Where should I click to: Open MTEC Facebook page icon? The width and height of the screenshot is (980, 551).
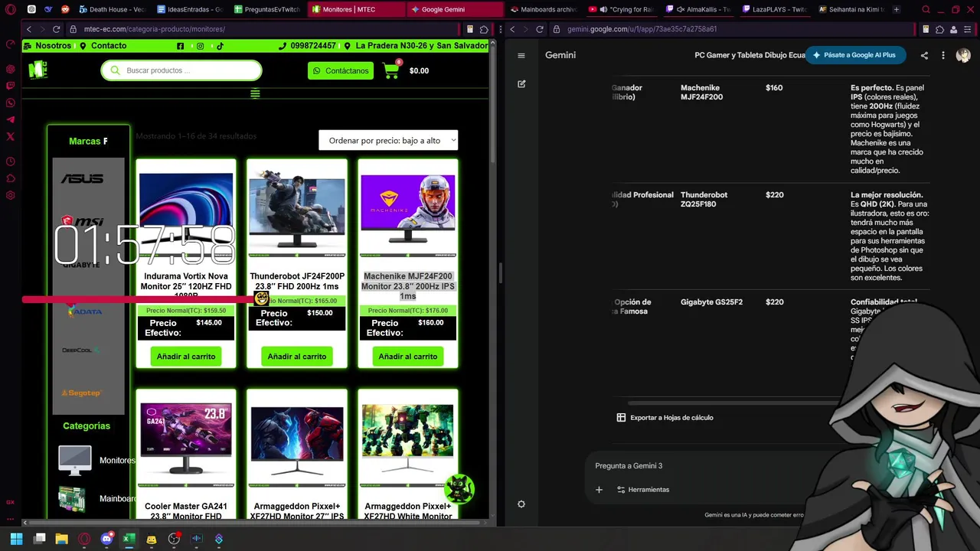(180, 46)
